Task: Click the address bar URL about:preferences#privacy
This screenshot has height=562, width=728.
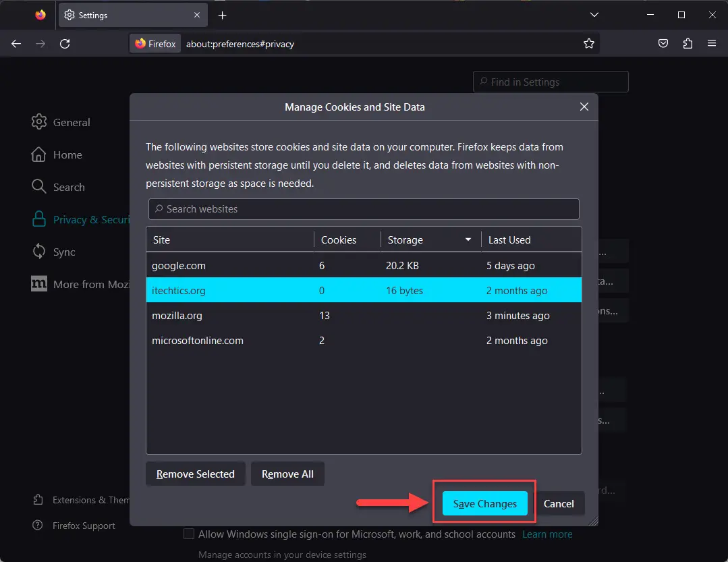Action: pos(240,44)
